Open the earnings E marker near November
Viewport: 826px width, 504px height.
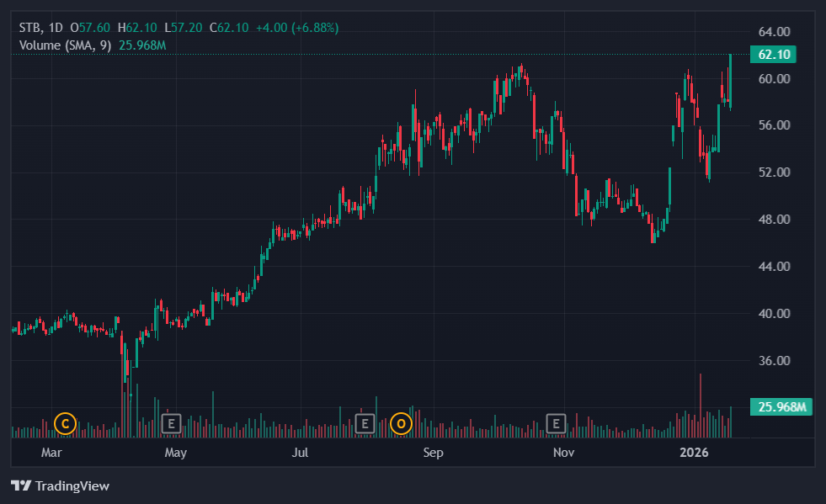(x=555, y=424)
